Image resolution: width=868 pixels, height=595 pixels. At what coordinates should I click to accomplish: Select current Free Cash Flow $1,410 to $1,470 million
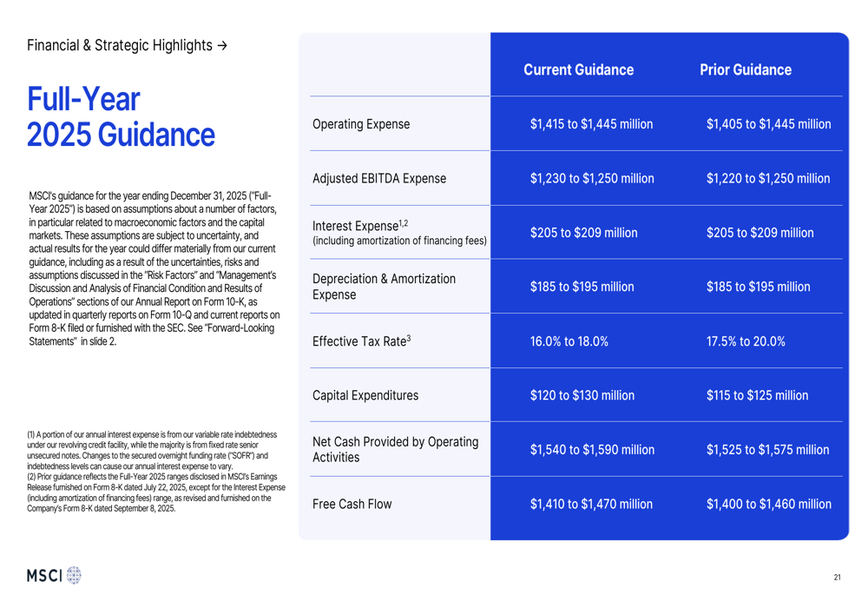591,504
